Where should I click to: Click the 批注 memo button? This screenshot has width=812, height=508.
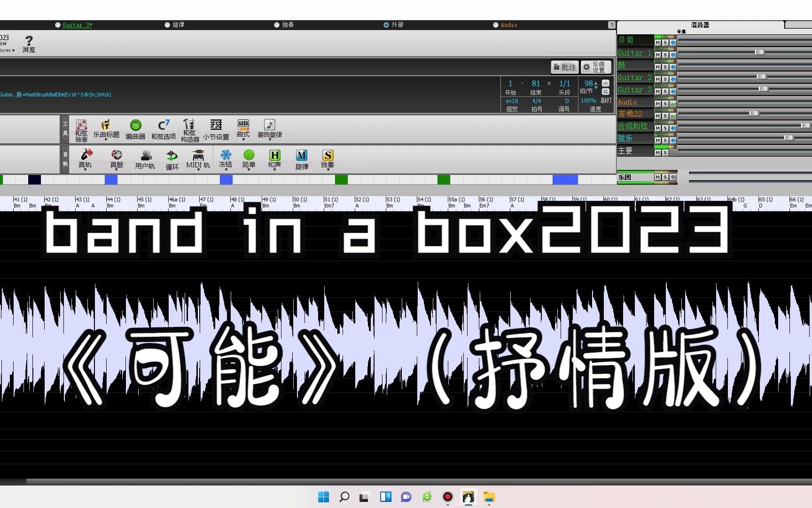coord(565,67)
